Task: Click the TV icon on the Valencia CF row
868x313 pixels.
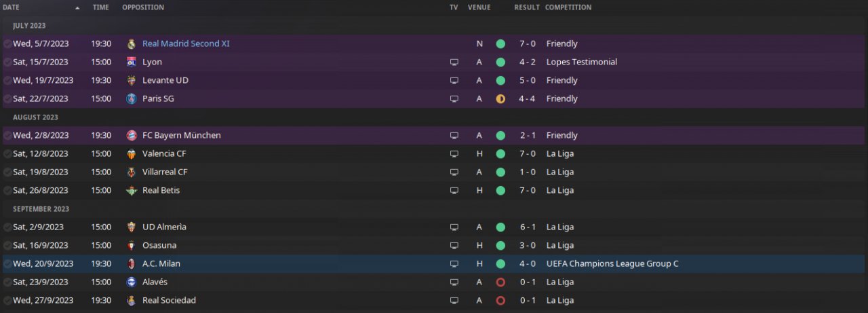Action: pyautogui.click(x=454, y=154)
